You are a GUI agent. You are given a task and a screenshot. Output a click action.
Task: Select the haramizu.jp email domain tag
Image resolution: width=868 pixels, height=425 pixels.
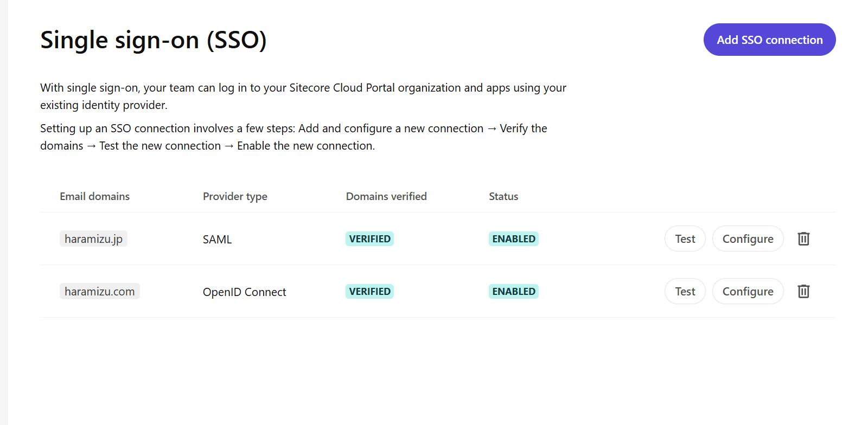[93, 239]
